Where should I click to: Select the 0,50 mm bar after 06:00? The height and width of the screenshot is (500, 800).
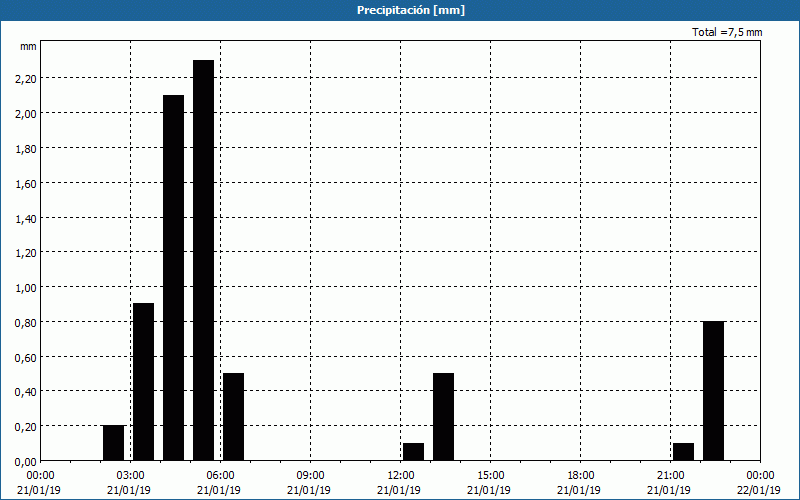point(234,417)
